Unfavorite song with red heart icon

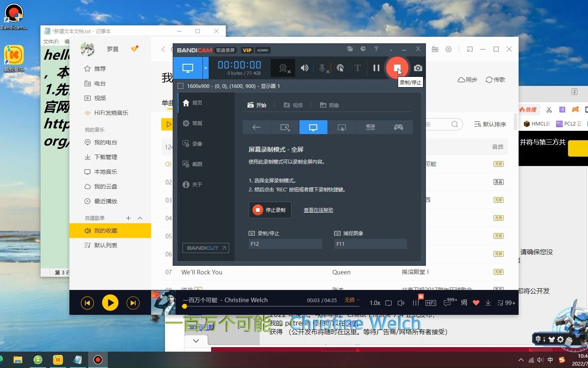tap(476, 303)
